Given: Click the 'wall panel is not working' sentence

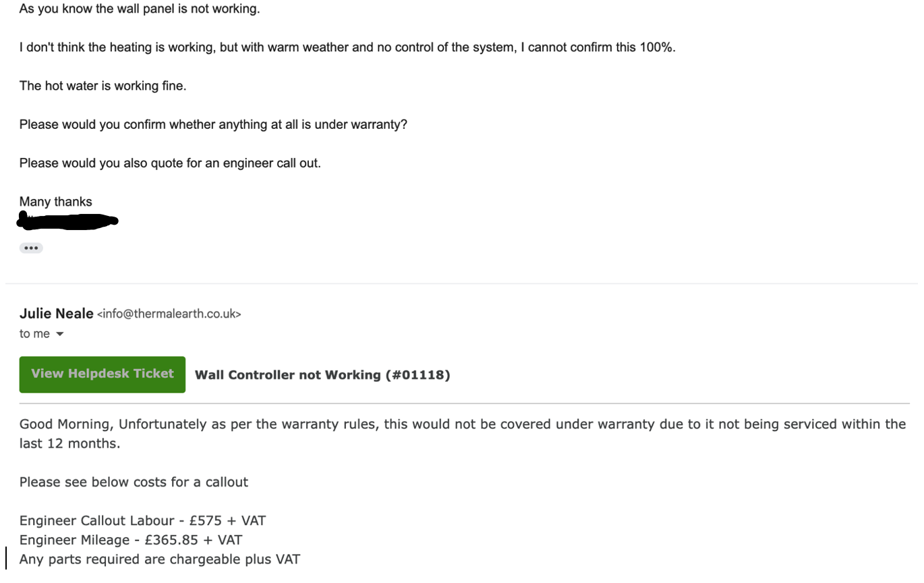Looking at the screenshot, I should (x=140, y=9).
